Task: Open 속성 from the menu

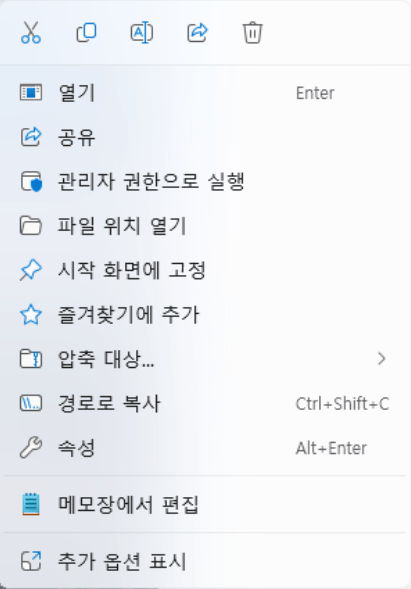Action: point(205,448)
